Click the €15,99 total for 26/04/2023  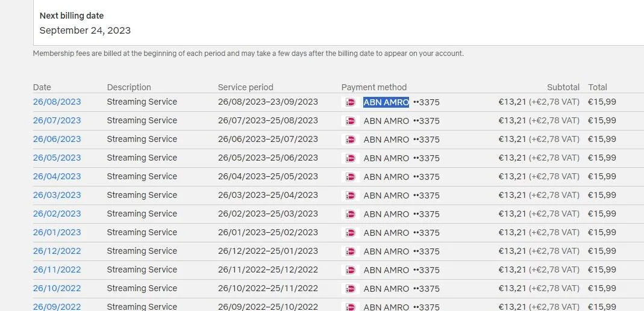coord(602,176)
